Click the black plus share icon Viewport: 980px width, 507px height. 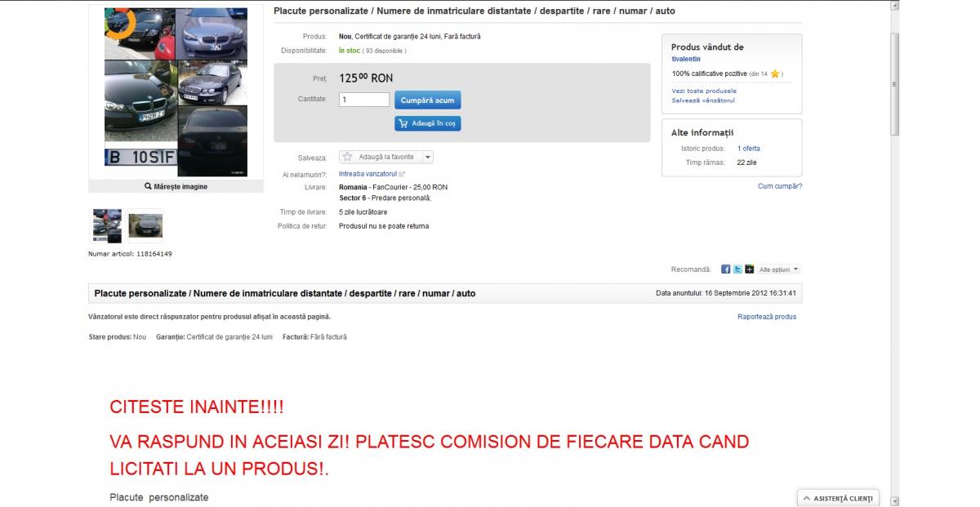(x=749, y=269)
